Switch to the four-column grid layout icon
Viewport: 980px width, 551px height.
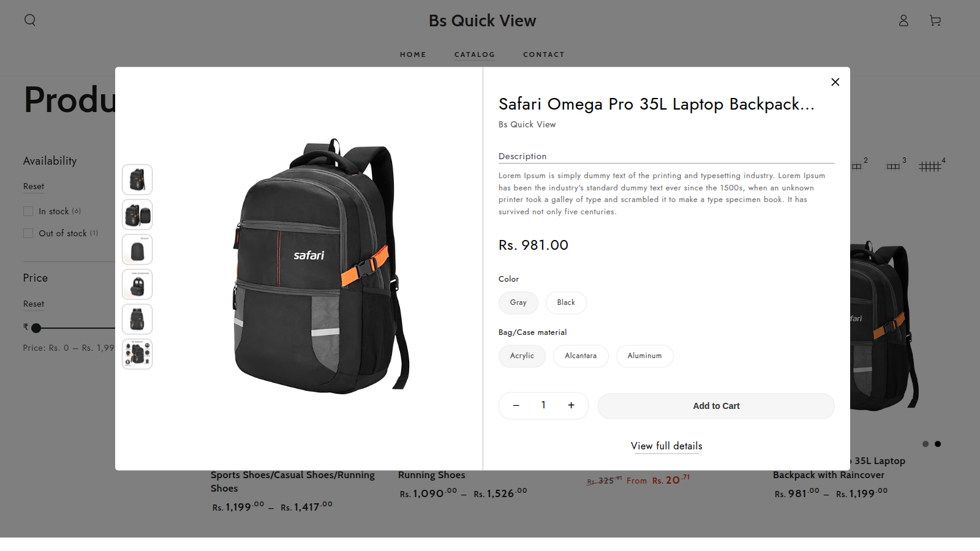pos(930,166)
